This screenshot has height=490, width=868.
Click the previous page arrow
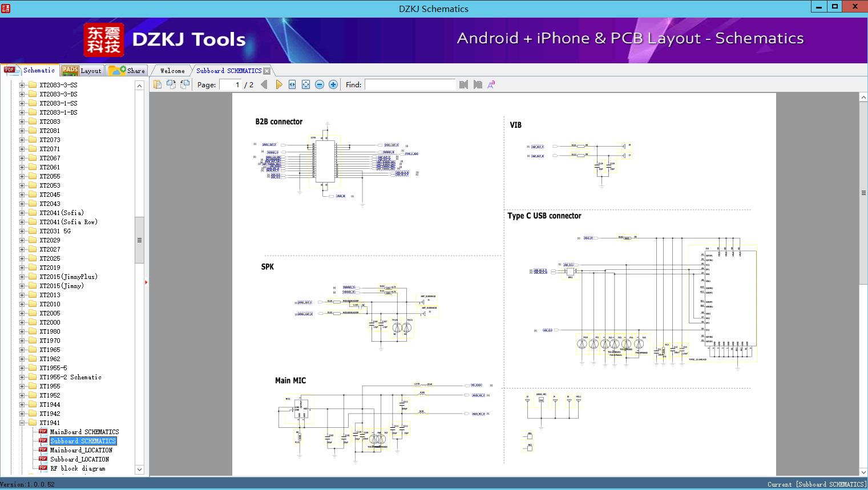point(264,84)
